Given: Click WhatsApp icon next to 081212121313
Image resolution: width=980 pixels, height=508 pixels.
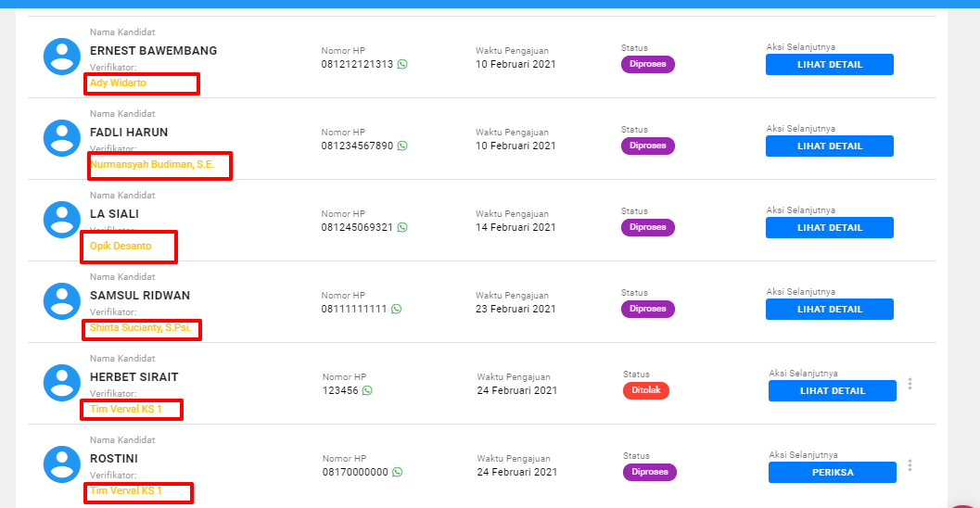Looking at the screenshot, I should tap(402, 65).
